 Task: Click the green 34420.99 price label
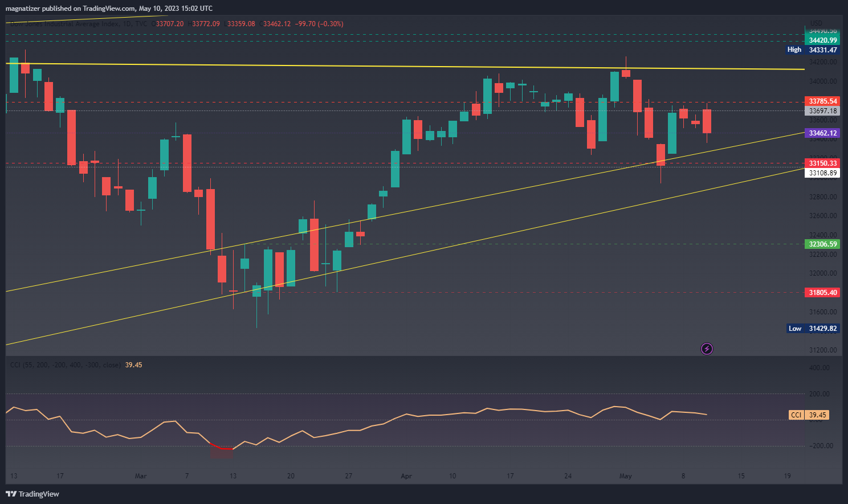point(822,40)
